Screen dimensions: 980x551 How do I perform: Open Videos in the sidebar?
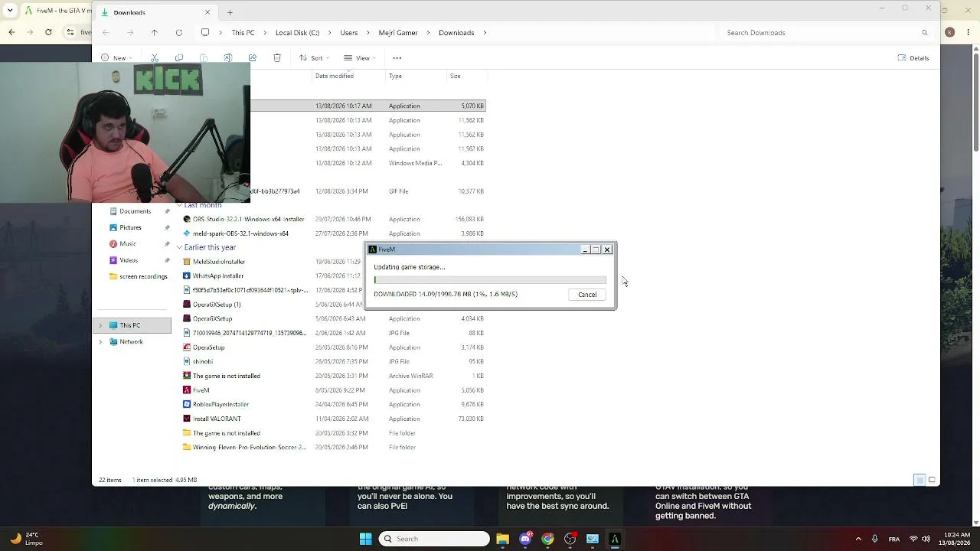(x=129, y=260)
